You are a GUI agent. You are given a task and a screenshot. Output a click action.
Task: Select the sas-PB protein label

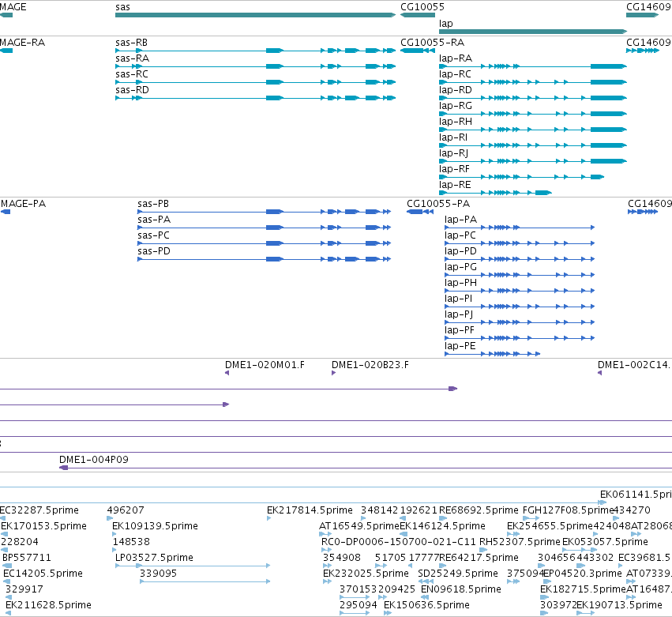tap(153, 204)
